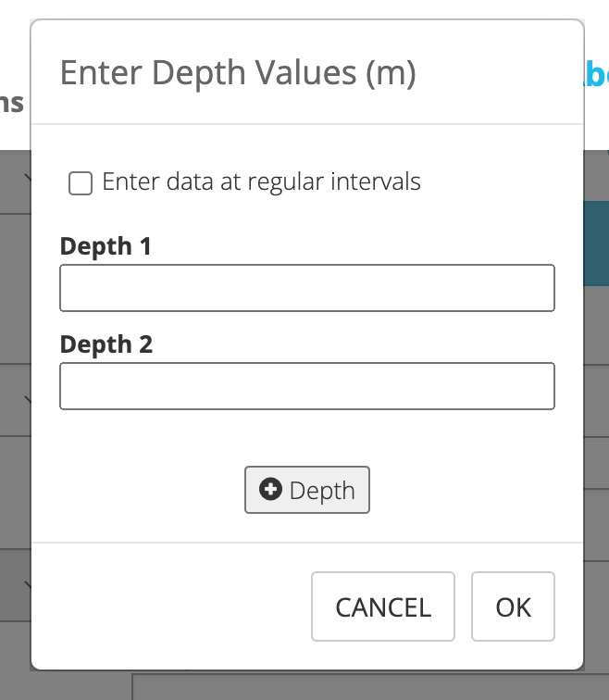Click the 'Depth 1' field label
This screenshot has height=700, width=609.
pos(106,246)
